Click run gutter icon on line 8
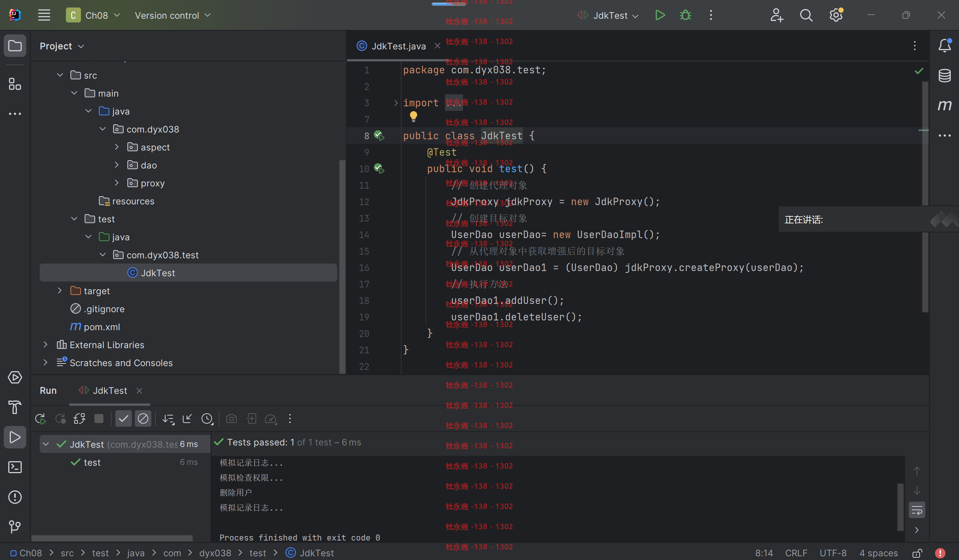Image resolution: width=959 pixels, height=560 pixels. 379,136
